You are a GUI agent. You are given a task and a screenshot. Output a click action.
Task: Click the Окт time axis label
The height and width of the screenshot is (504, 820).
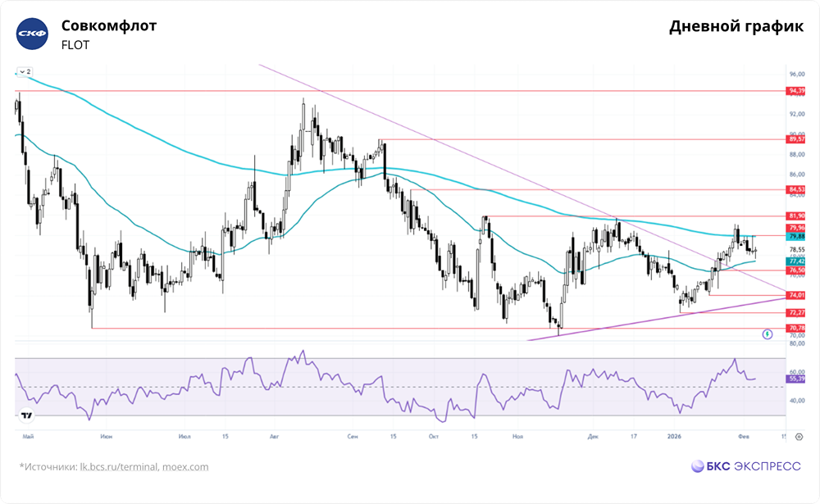point(434,436)
